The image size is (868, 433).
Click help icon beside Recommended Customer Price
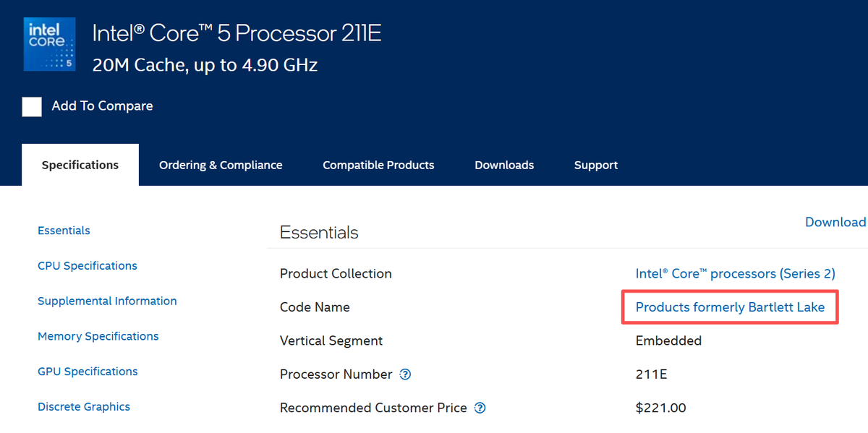[480, 408]
